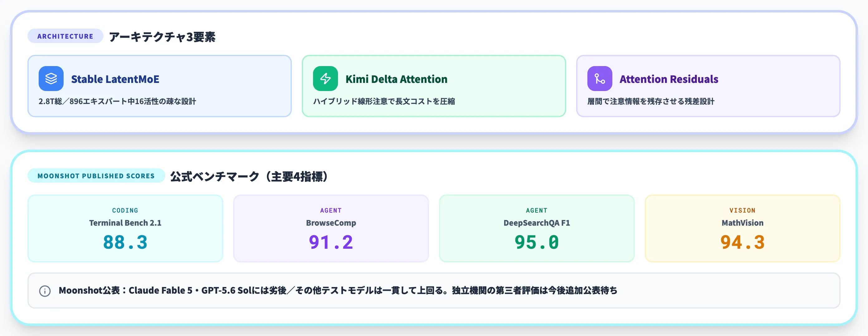Click the text 'ハイブリッド線形注意で長文コストを圧縮'
Screen dimensions: 868x336
(384, 101)
